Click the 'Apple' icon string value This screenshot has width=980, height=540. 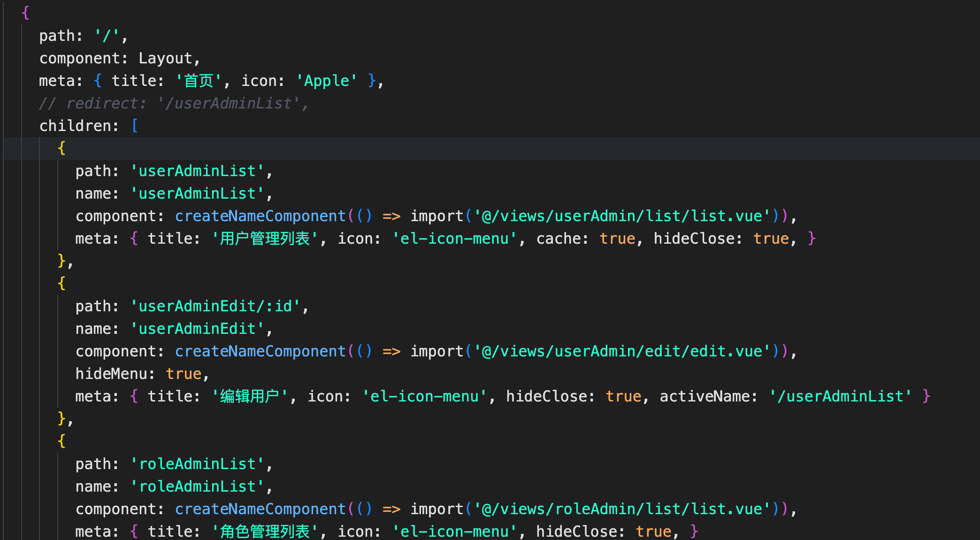tap(327, 81)
